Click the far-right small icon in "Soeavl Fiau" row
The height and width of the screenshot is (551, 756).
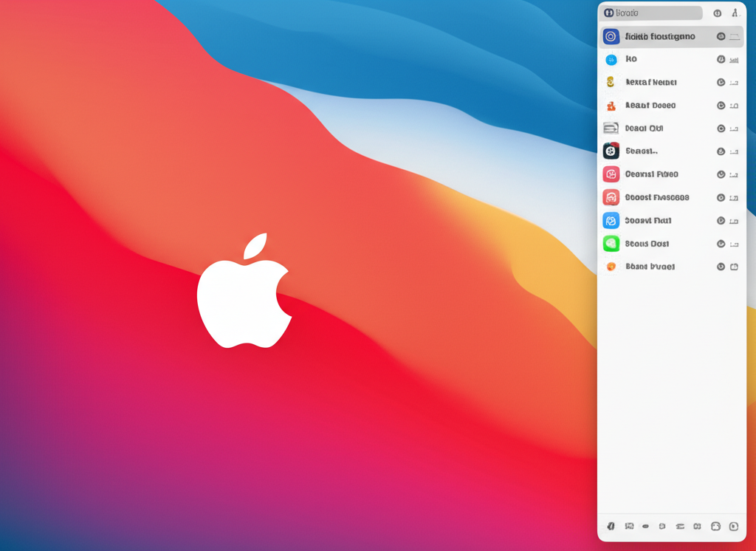734,221
